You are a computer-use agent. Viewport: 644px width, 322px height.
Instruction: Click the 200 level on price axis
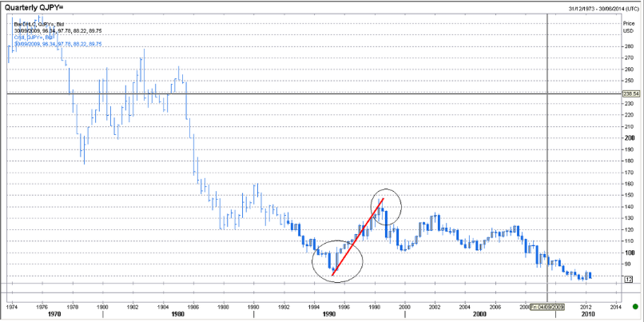point(628,137)
